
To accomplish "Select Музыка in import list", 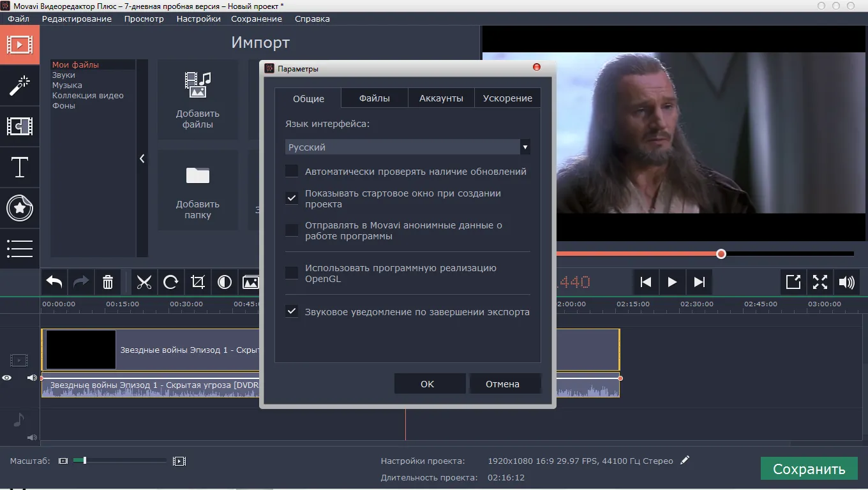I will [x=67, y=85].
